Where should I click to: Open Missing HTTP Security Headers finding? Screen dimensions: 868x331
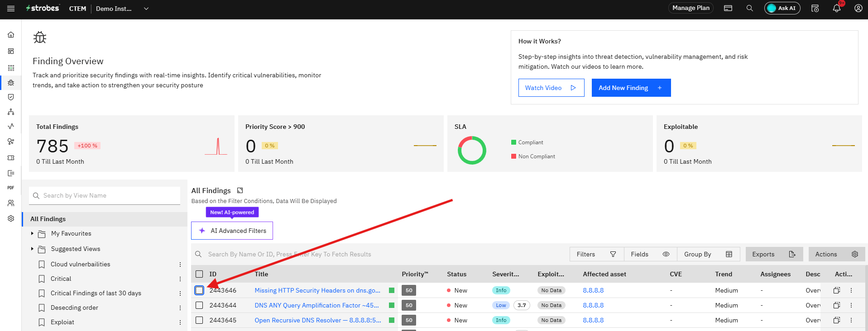(x=317, y=290)
